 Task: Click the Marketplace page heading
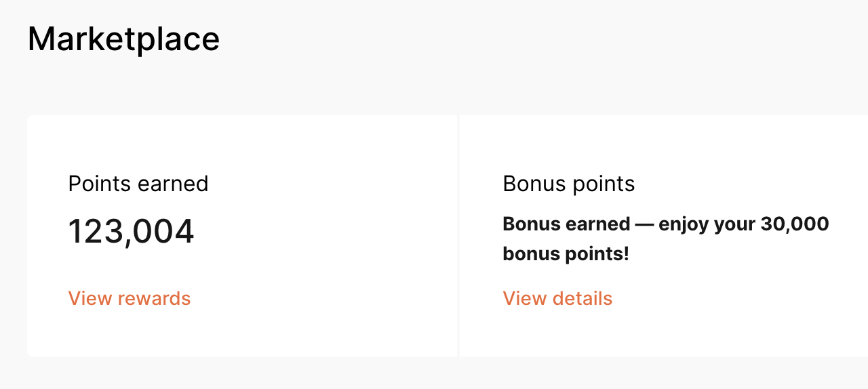[x=123, y=39]
